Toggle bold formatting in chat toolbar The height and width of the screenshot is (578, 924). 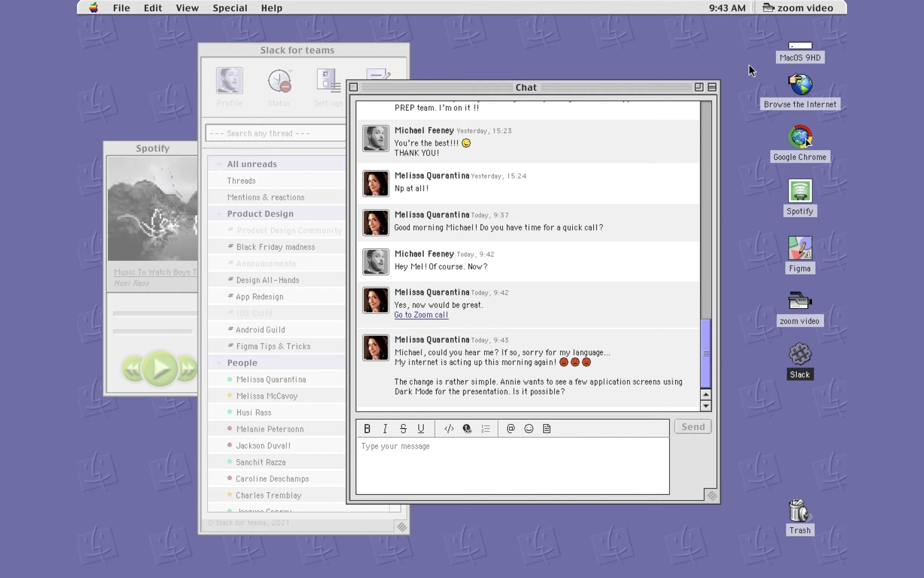coord(367,429)
